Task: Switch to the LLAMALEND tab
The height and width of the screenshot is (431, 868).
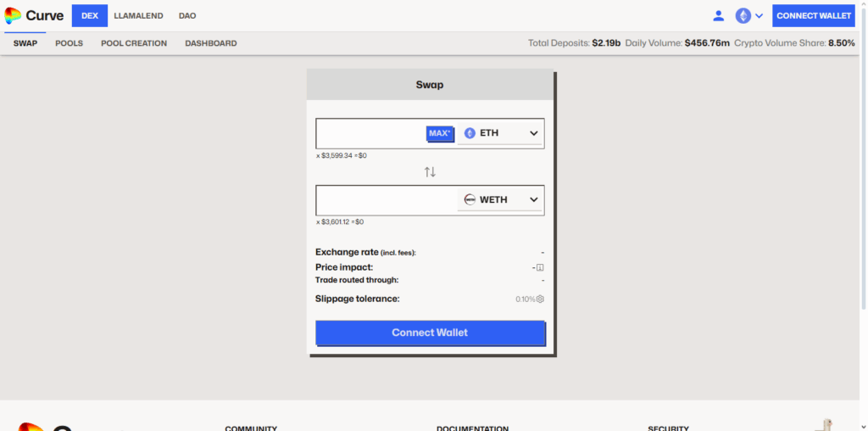Action: (138, 15)
